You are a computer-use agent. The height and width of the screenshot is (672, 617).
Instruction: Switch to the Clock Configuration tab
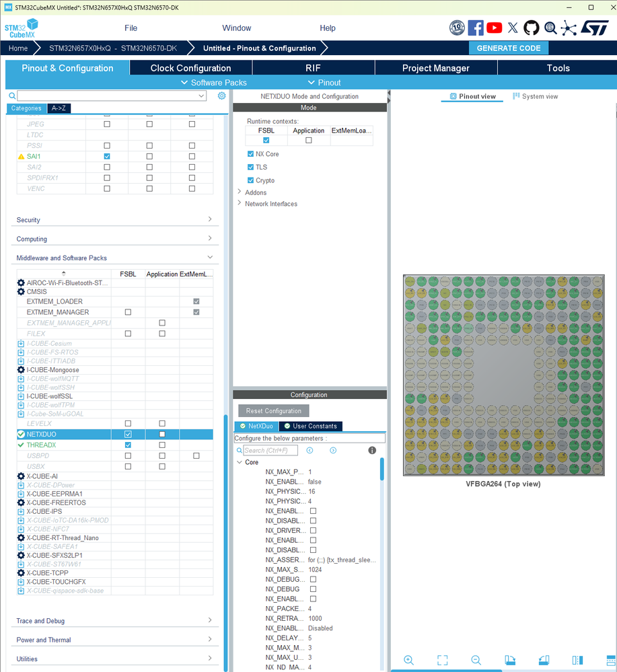click(191, 68)
